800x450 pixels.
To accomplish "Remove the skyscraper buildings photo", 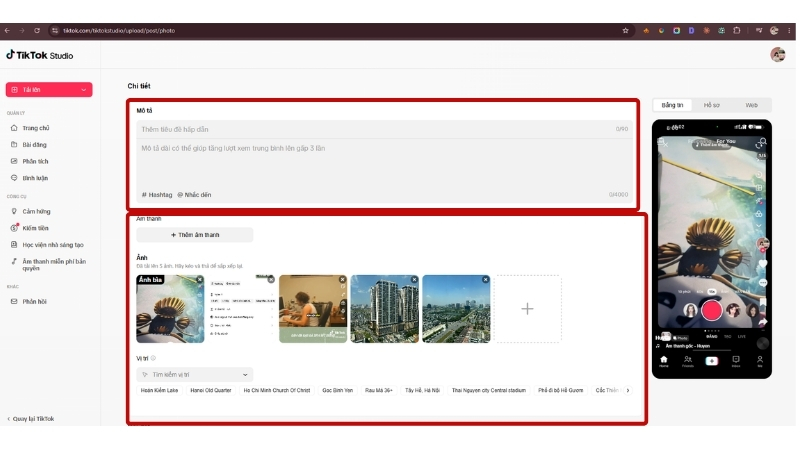I will (414, 280).
